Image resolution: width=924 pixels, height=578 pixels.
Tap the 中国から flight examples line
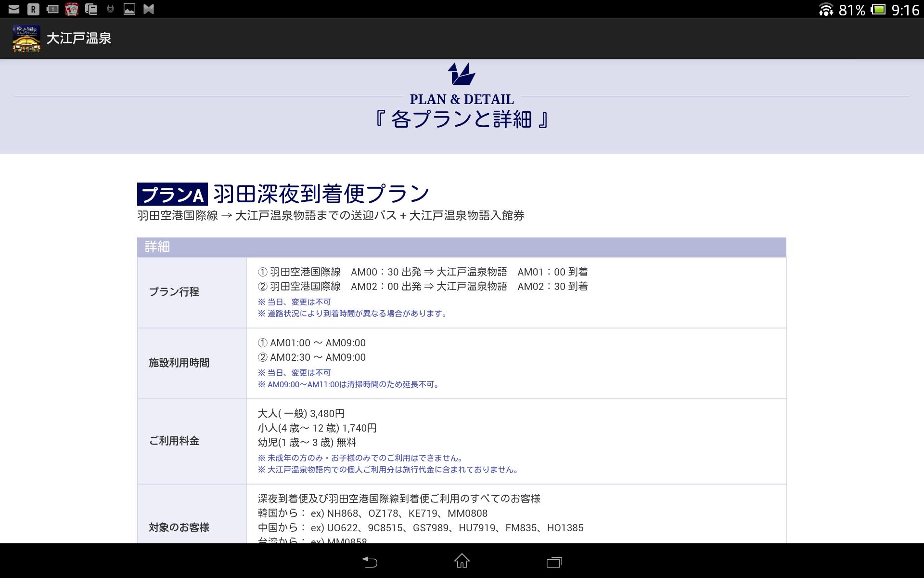click(x=421, y=528)
